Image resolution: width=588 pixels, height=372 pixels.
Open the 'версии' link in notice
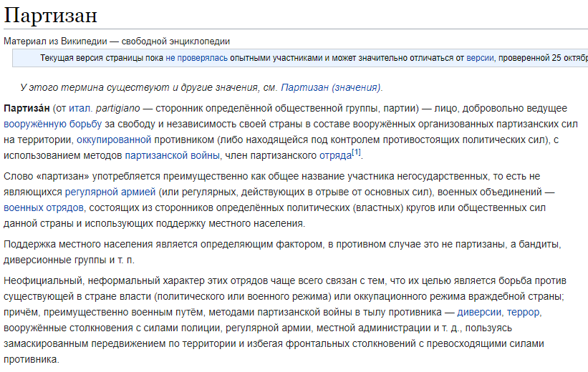click(480, 58)
